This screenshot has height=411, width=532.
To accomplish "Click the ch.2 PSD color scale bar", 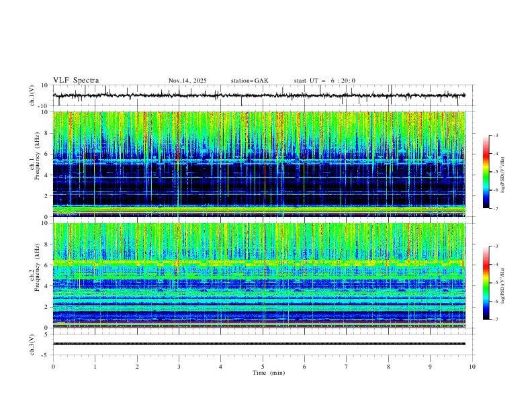I will (486, 283).
